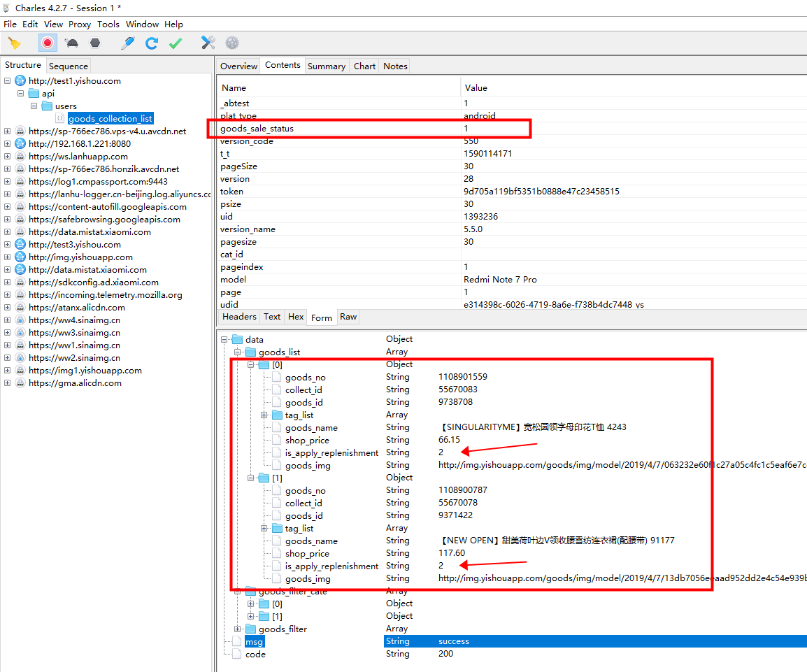Viewport: 807px width, 672px height.
Task: Click the Name column header
Action: point(338,88)
